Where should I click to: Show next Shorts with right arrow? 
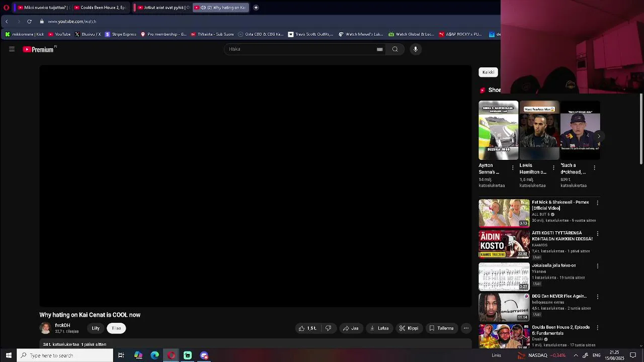598,136
